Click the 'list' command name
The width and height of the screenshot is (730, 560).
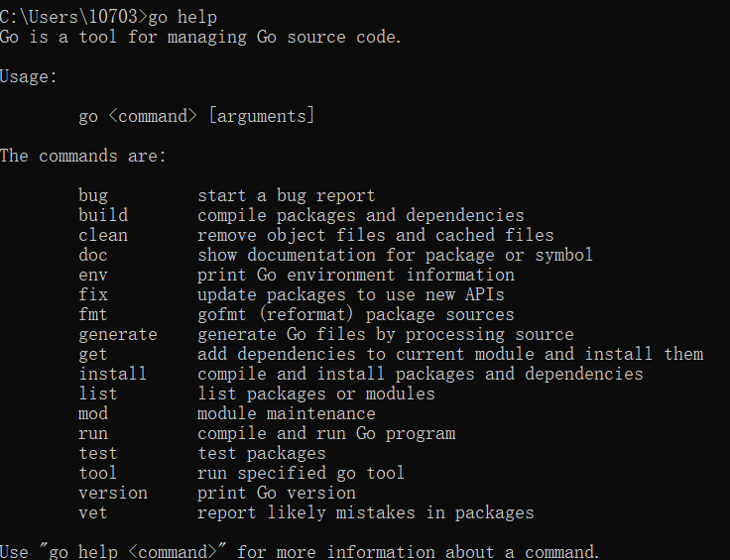coord(98,393)
